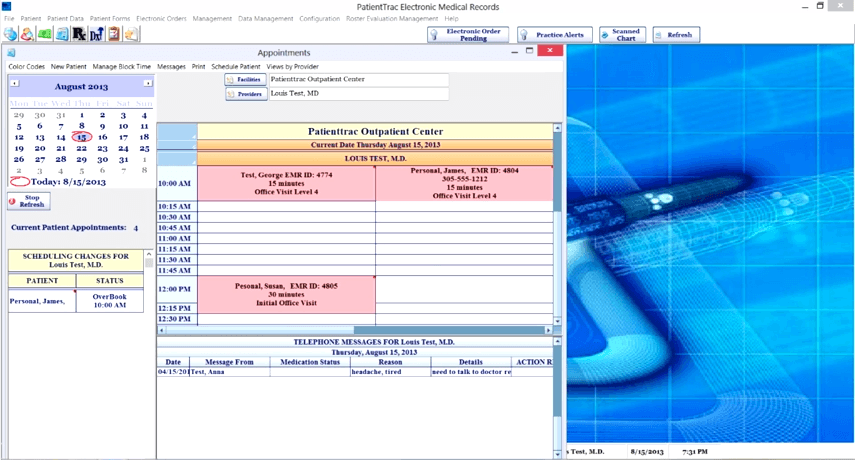Open Manage Block Time

pyautogui.click(x=121, y=67)
